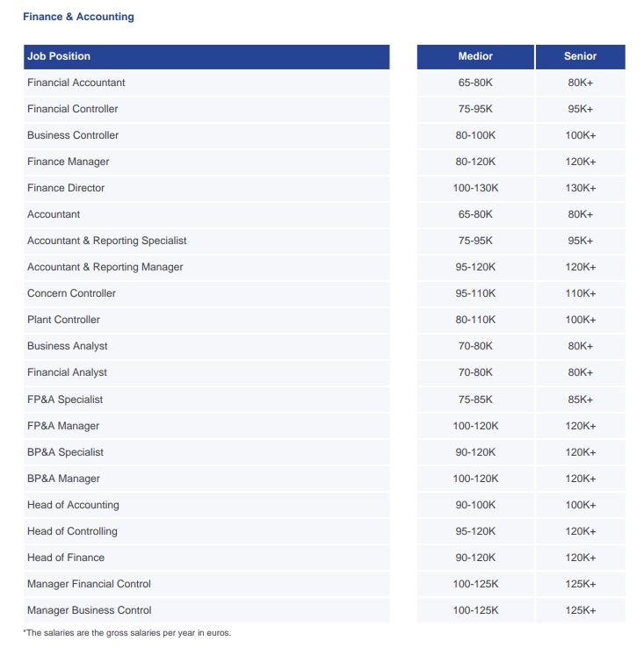Click the Financial Controller job title
644x648 pixels.
pyautogui.click(x=73, y=109)
